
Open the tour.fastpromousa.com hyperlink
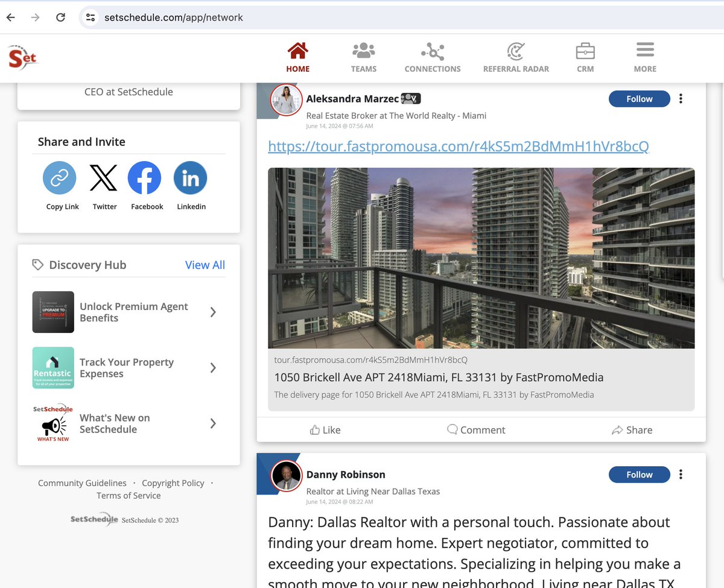(x=459, y=147)
